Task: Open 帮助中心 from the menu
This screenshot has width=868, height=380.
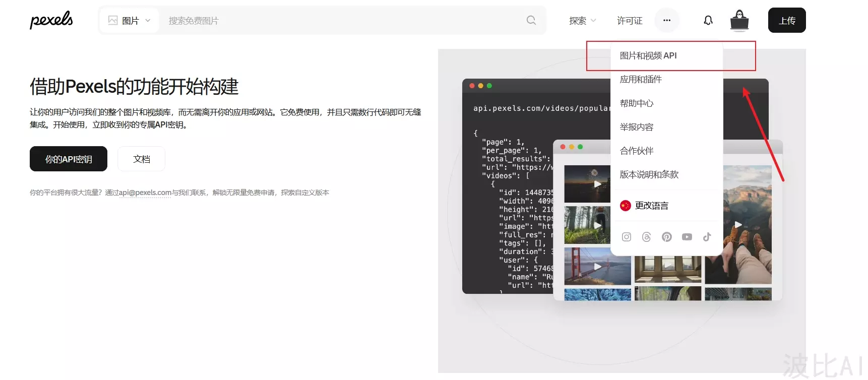Action: tap(667, 103)
